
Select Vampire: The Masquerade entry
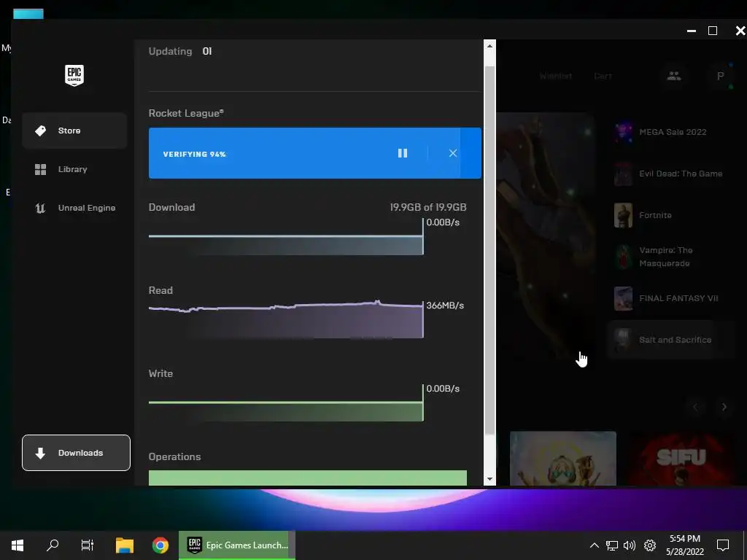671,257
